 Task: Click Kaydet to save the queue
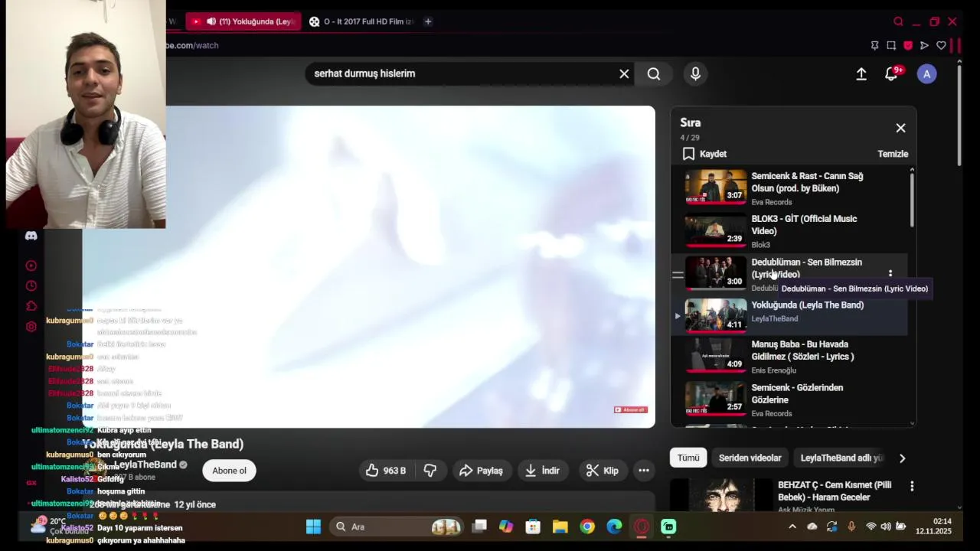[704, 154]
